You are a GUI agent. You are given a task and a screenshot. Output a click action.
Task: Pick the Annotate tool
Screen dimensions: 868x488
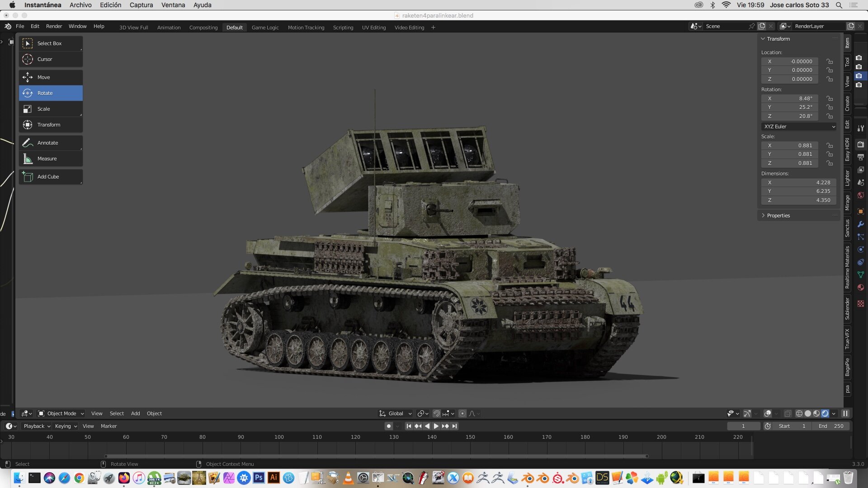click(x=51, y=143)
